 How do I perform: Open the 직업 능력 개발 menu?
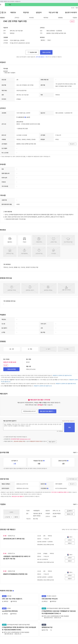click(53, 12)
